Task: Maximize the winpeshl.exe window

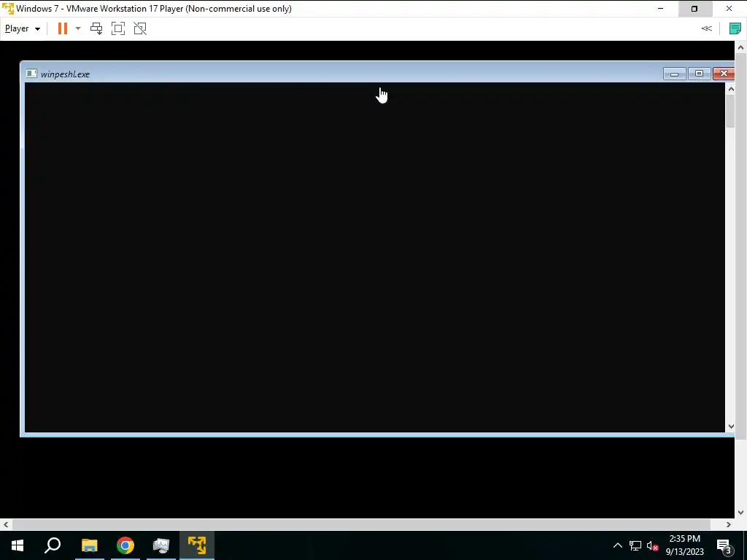Action: [x=699, y=74]
